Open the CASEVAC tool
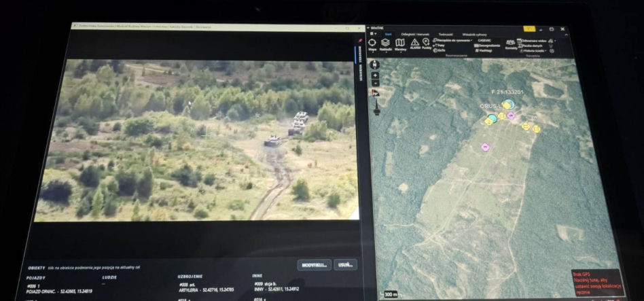 [x=484, y=40]
